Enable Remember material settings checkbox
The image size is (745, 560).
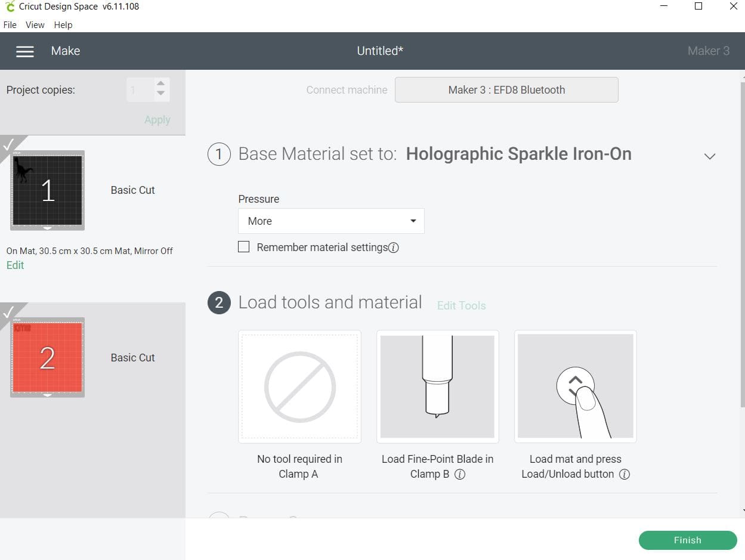(x=243, y=247)
